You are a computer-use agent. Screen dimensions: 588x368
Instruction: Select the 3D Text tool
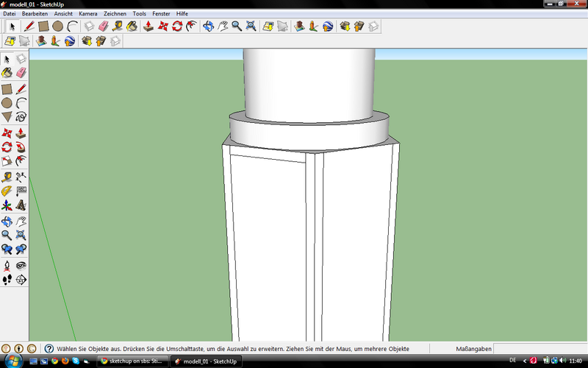[x=21, y=205]
